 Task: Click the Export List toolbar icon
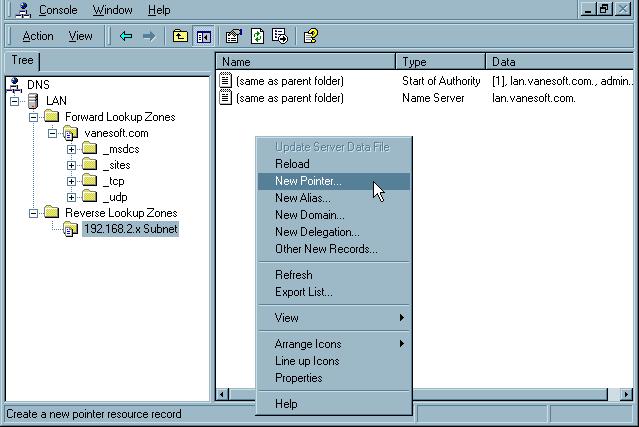pyautogui.click(x=280, y=36)
